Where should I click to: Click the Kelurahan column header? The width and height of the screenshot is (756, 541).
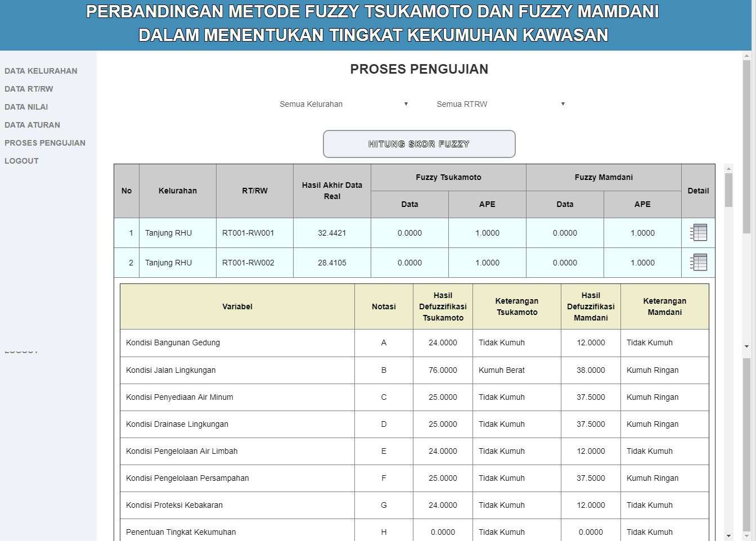tap(177, 191)
